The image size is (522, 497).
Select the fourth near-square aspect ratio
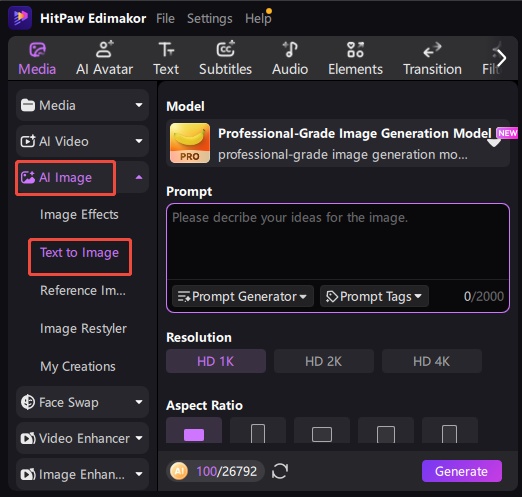coord(386,430)
